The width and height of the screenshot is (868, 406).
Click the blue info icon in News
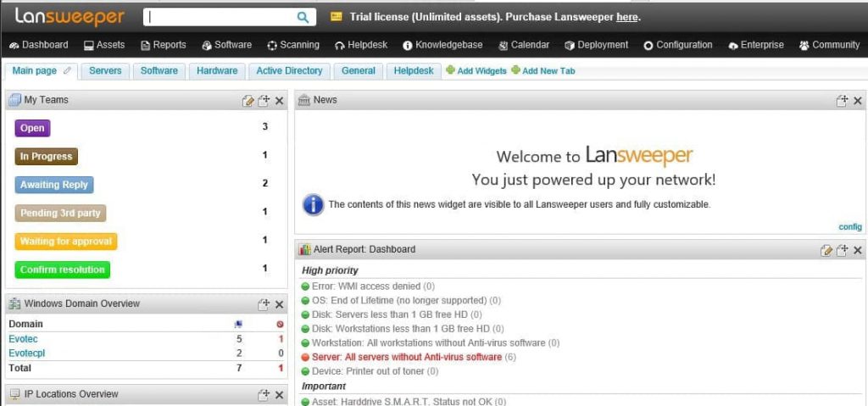[313, 204]
